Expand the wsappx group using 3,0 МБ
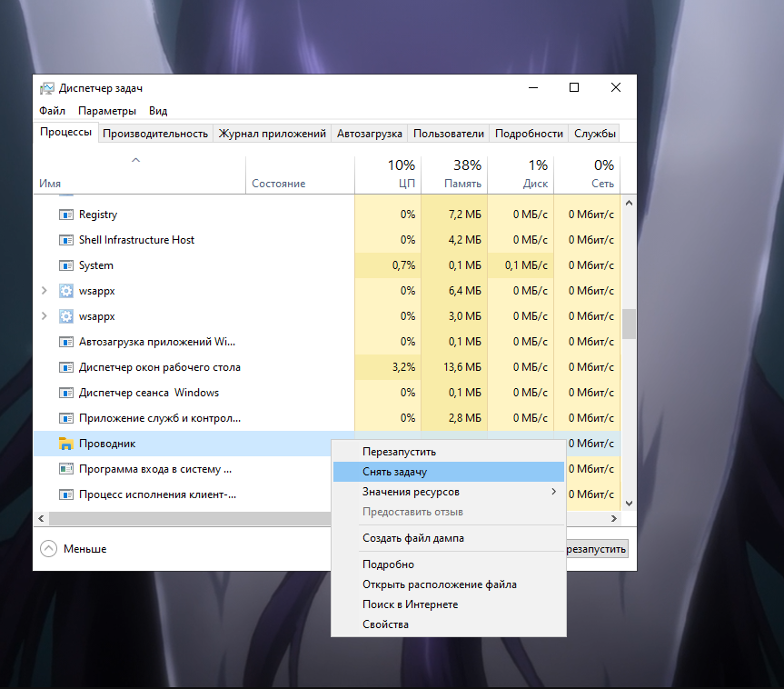Image resolution: width=784 pixels, height=689 pixels. point(44,316)
